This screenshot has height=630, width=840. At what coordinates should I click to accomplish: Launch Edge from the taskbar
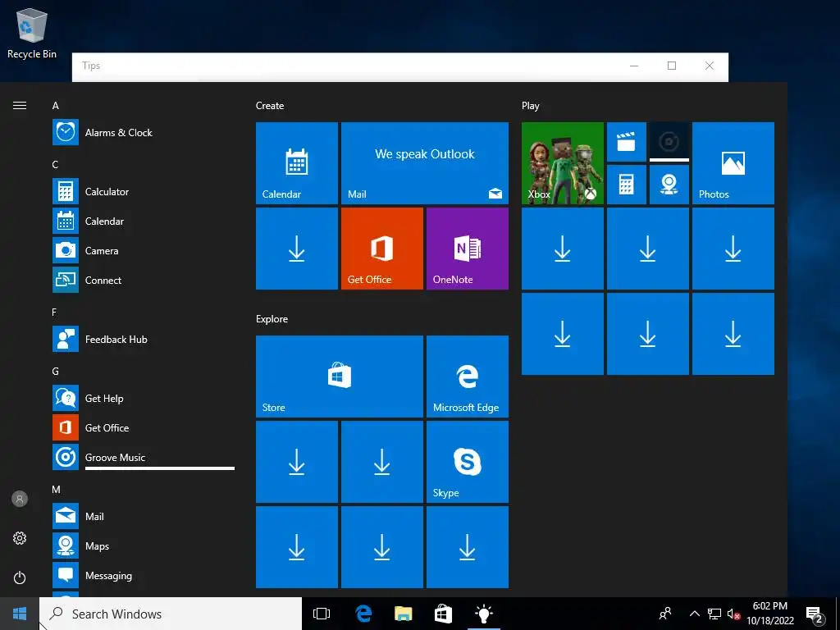click(x=363, y=614)
